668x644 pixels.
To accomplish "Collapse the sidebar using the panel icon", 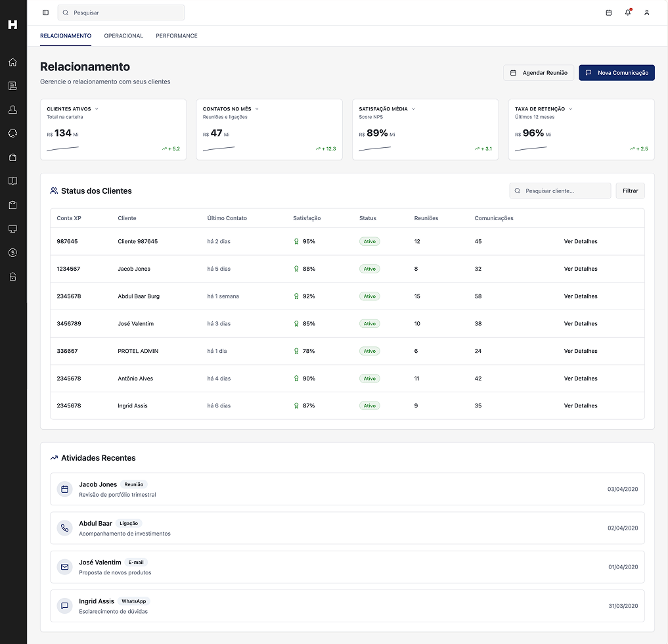I will pyautogui.click(x=45, y=12).
